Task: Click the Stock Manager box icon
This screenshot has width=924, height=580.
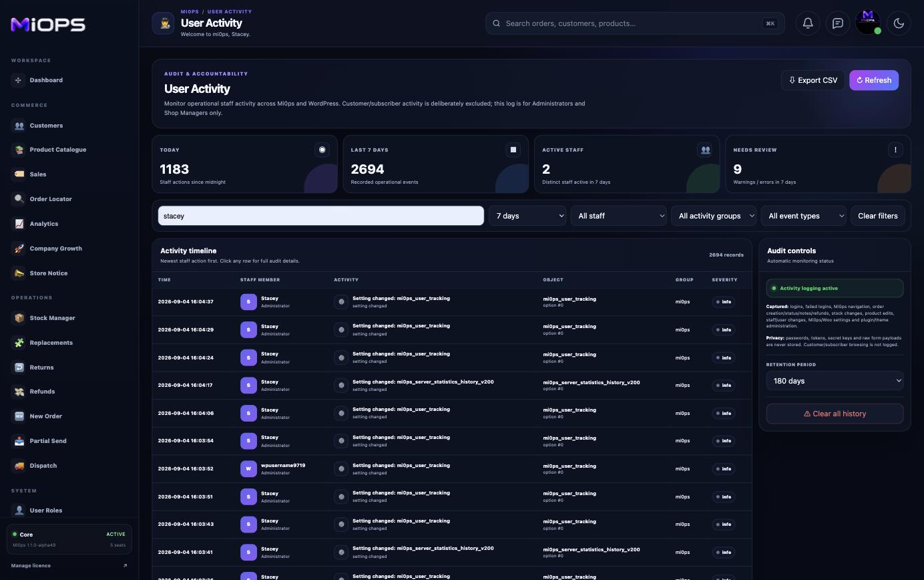Action: (x=19, y=318)
